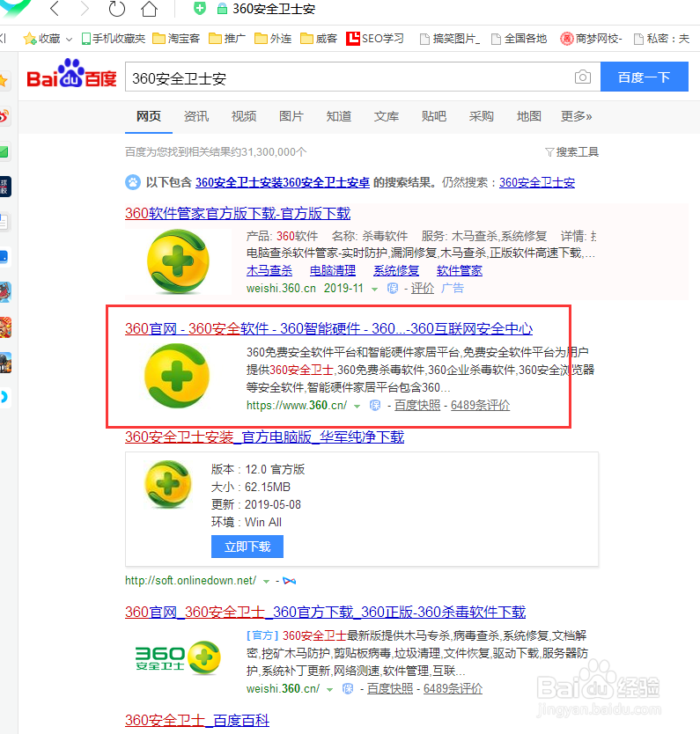Click the green padlock security icon
The image size is (700, 734).
222,9
